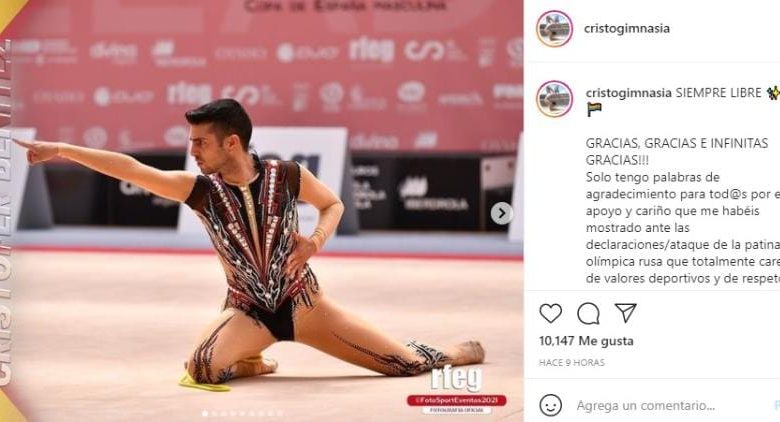Advance to the next carousel photo arrow
This screenshot has height=422, width=780.
(x=501, y=213)
